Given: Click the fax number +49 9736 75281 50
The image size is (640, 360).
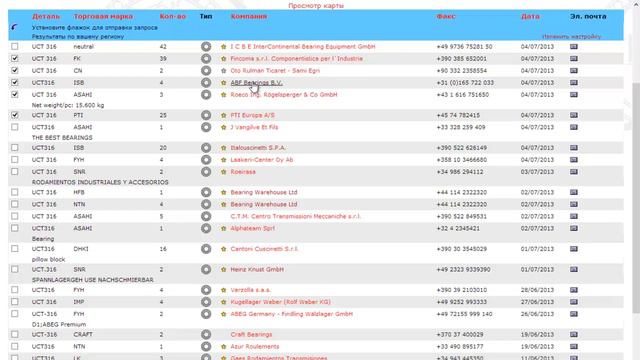Looking at the screenshot, I should point(464,47).
